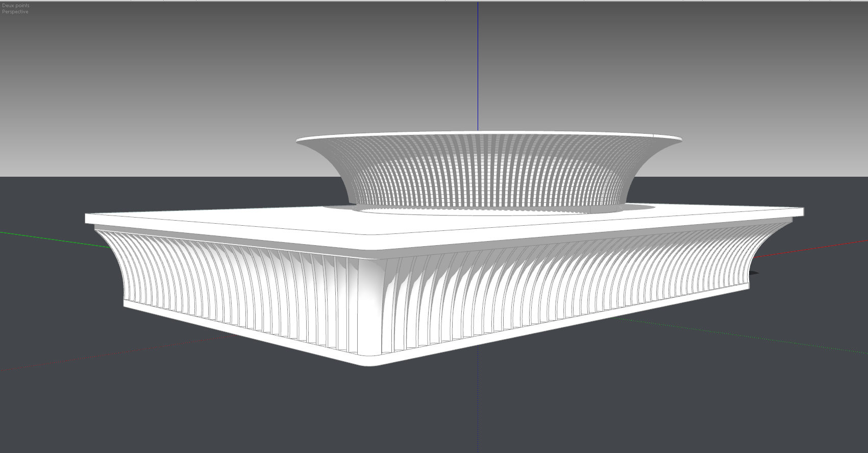Click the "Perspective" camera label

[15, 12]
